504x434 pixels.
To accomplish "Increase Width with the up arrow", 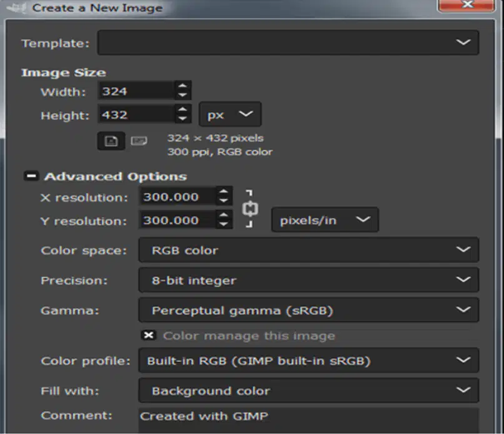I will [x=182, y=86].
